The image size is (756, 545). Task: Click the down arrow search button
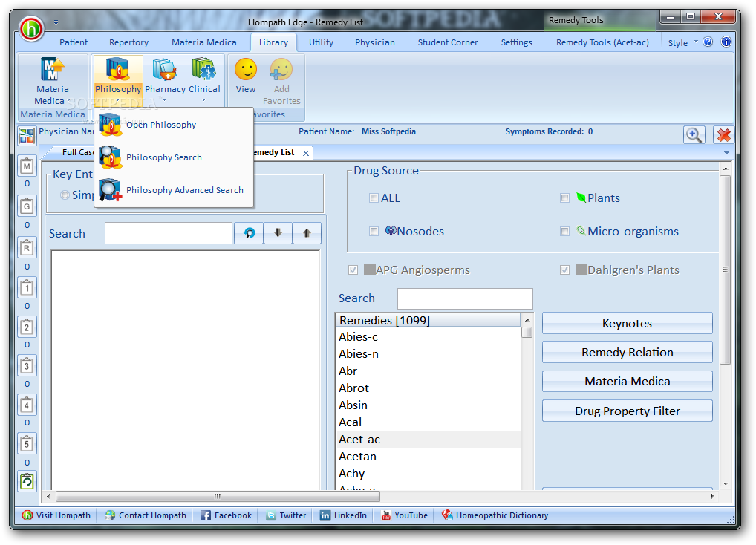tap(278, 233)
